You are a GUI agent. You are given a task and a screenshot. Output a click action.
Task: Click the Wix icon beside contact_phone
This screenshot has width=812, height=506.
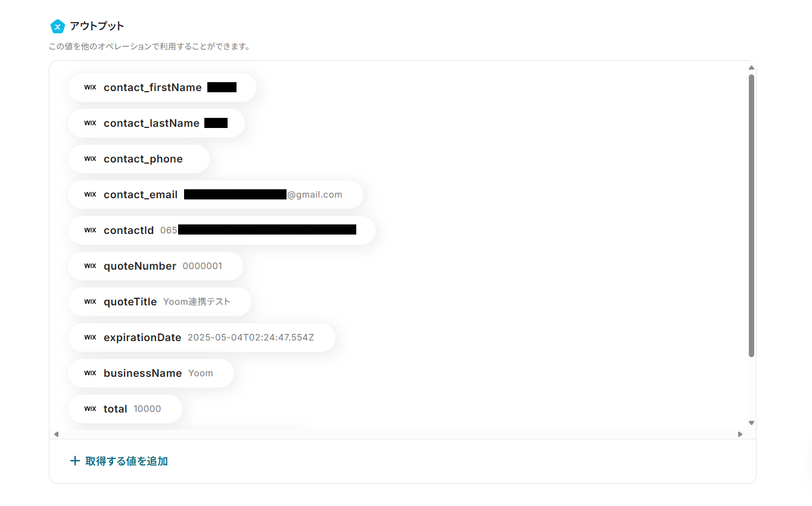(90, 159)
